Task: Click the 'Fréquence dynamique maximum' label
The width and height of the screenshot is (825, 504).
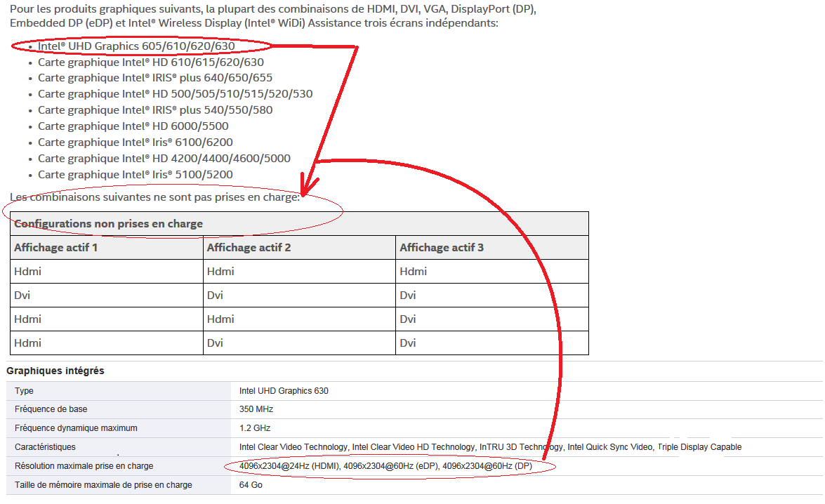Action: pyautogui.click(x=76, y=428)
